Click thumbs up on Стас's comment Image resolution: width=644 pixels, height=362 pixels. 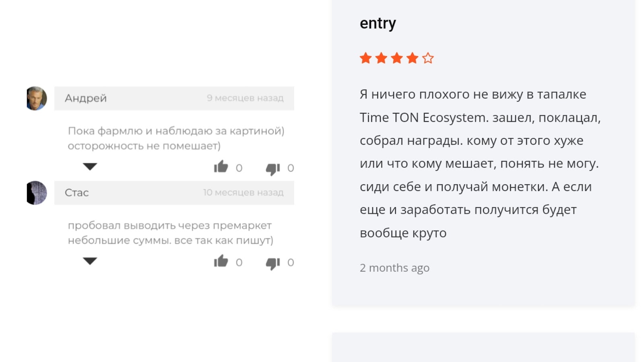click(221, 261)
